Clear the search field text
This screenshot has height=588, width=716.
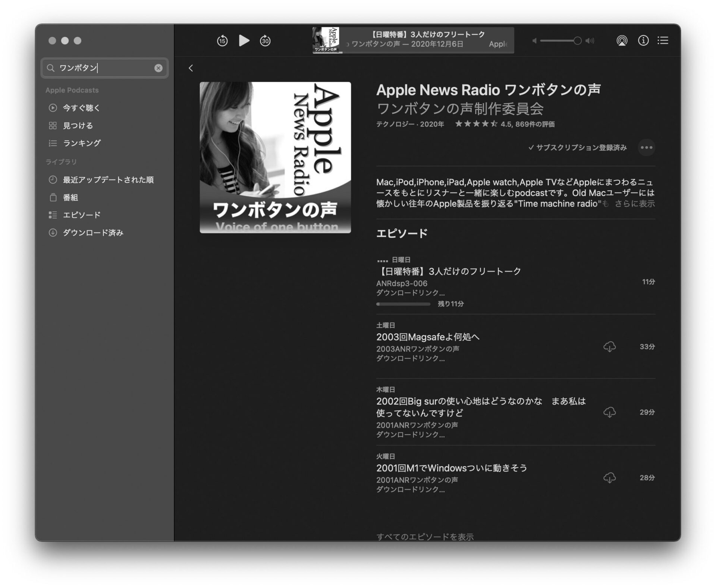tap(158, 68)
